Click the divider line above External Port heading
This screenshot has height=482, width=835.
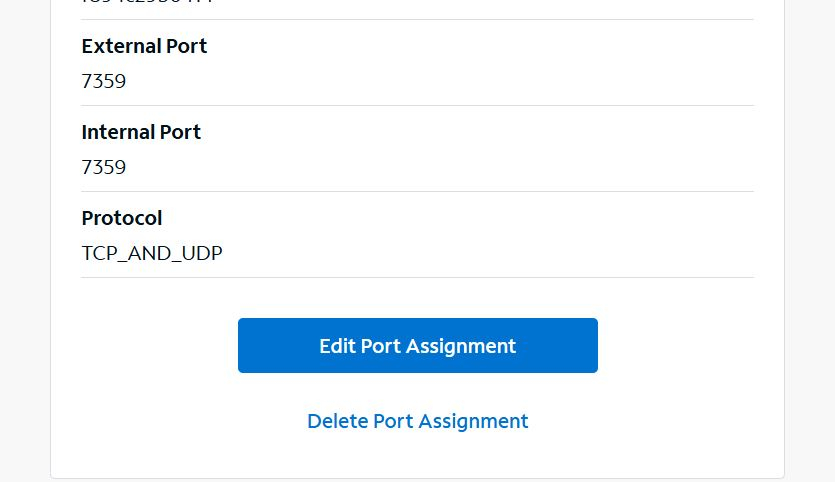coord(417,19)
